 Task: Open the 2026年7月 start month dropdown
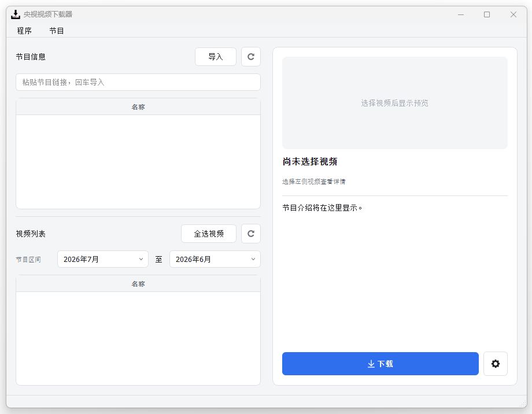(x=103, y=259)
